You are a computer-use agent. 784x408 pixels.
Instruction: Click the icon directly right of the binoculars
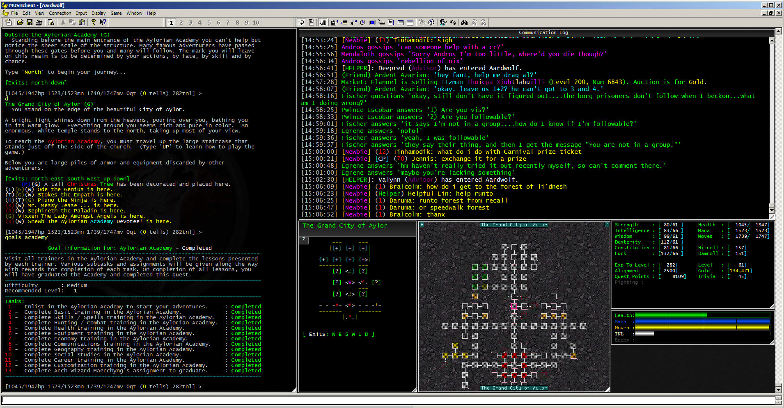coord(474,22)
